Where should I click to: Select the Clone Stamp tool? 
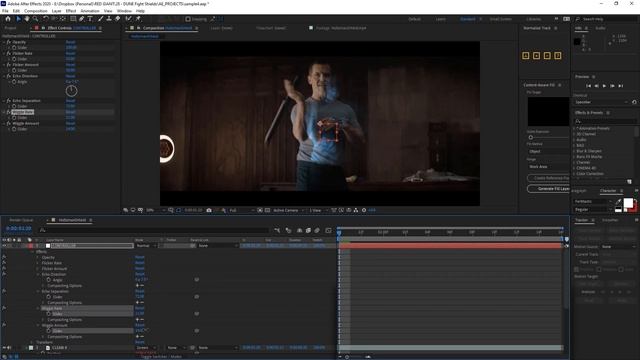(x=109, y=19)
